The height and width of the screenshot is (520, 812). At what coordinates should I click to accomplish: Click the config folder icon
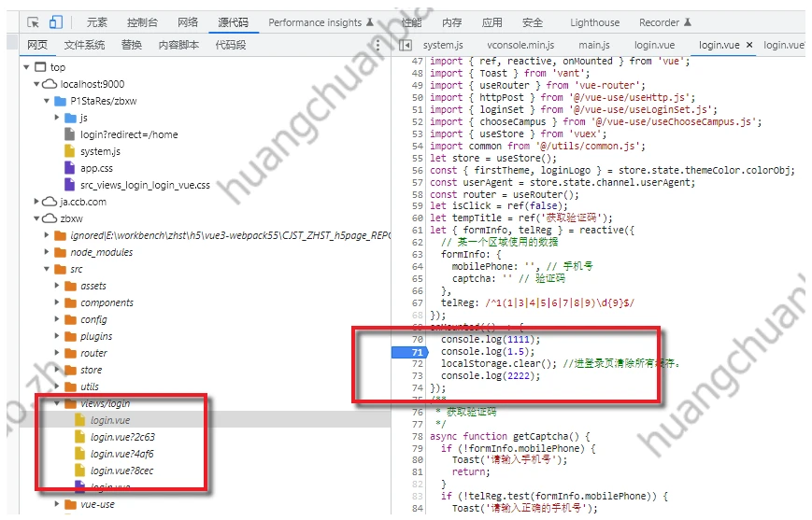tap(70, 319)
